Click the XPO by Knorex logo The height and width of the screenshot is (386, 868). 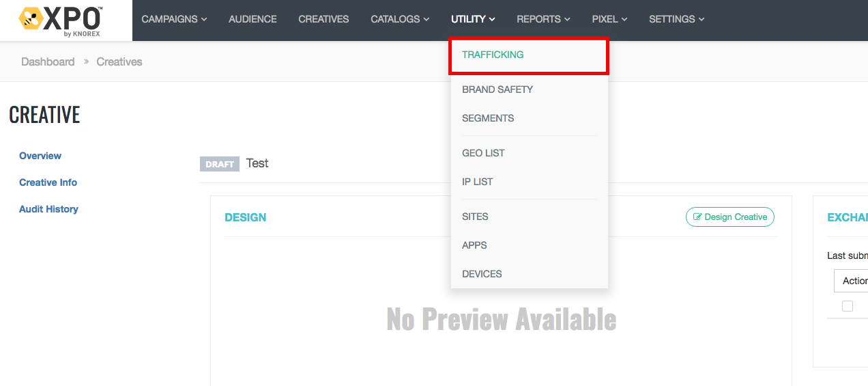pos(61,20)
